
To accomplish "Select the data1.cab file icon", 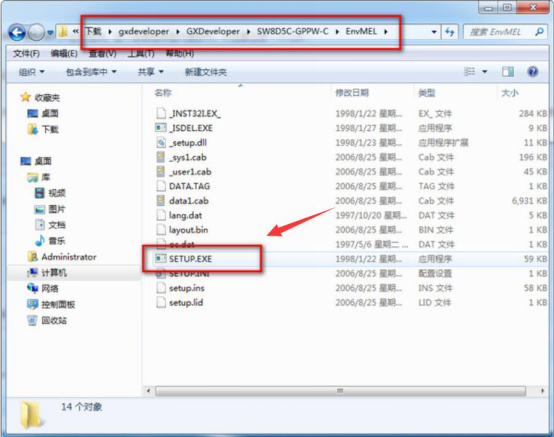I will point(161,201).
